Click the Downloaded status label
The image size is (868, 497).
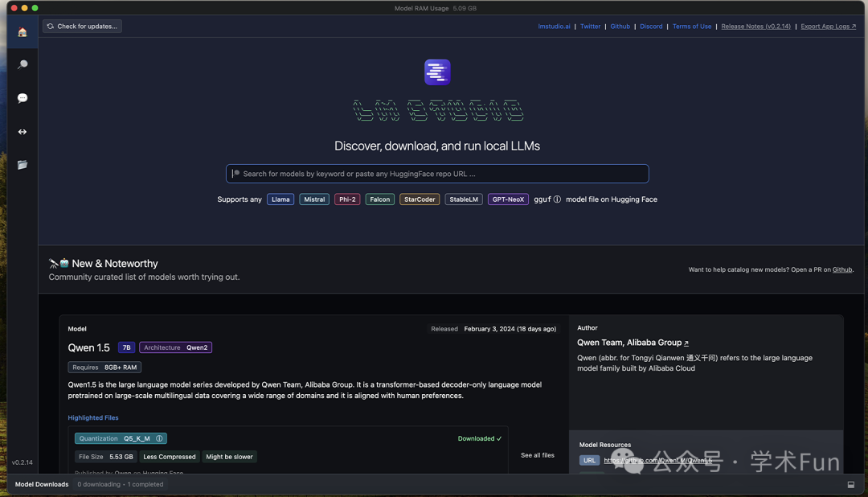(479, 438)
